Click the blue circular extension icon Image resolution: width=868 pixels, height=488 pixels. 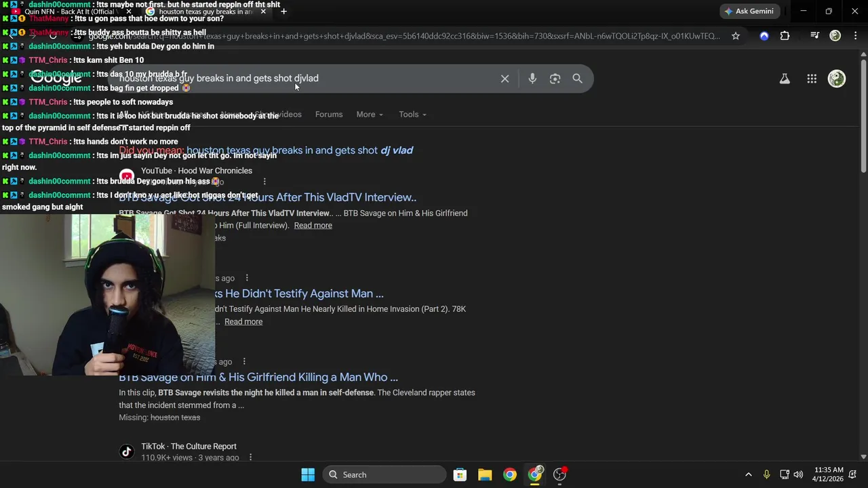[764, 36]
